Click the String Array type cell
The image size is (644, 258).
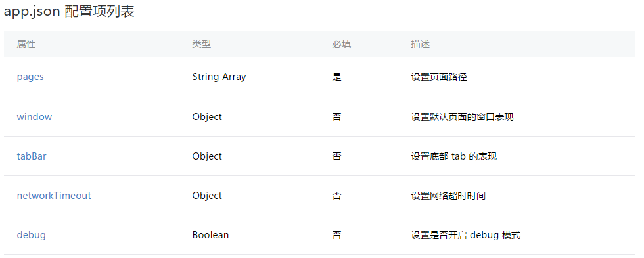219,77
